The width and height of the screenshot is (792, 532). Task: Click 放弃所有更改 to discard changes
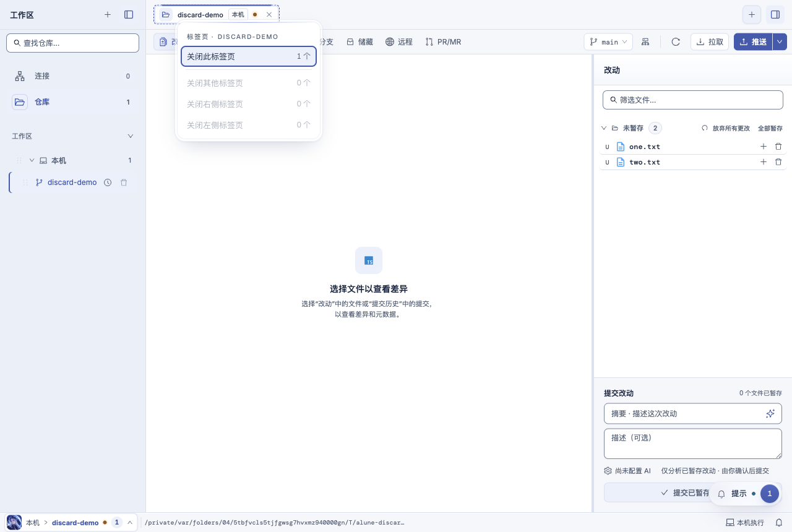pos(726,128)
